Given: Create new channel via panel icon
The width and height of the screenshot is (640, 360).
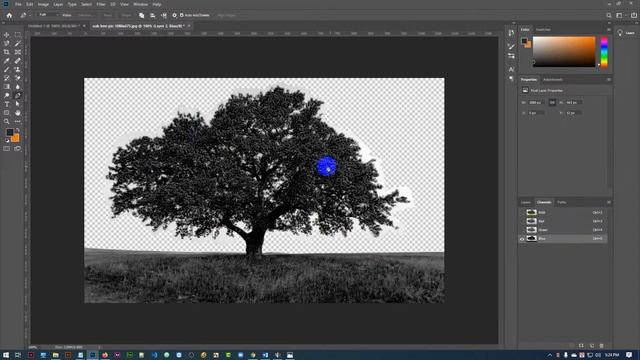Looking at the screenshot, I should [x=592, y=345].
